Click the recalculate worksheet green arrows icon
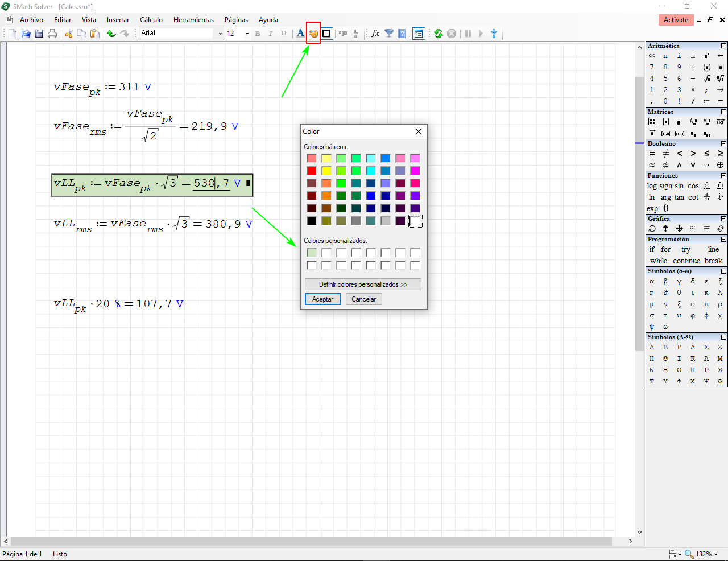Viewport: 728px width, 561px height. (x=438, y=34)
